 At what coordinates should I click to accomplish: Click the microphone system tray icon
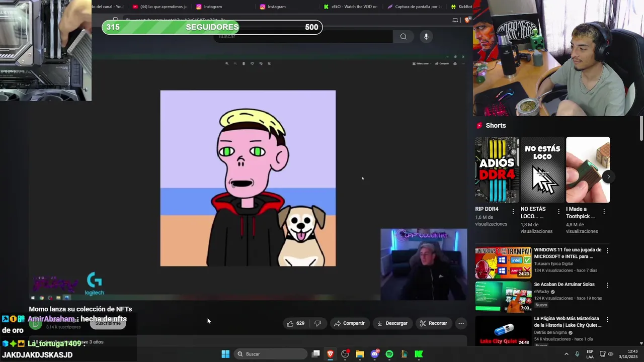pyautogui.click(x=577, y=354)
